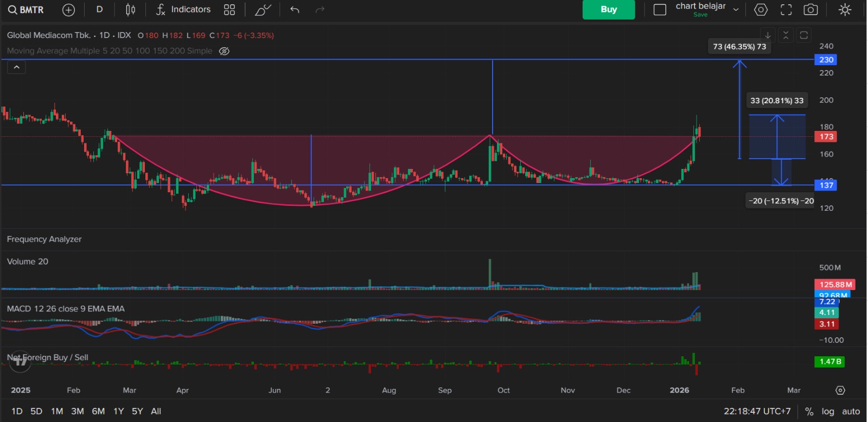This screenshot has width=868, height=422.
Task: Open chart settings hexagon icon in the top bar
Action: pyautogui.click(x=761, y=10)
